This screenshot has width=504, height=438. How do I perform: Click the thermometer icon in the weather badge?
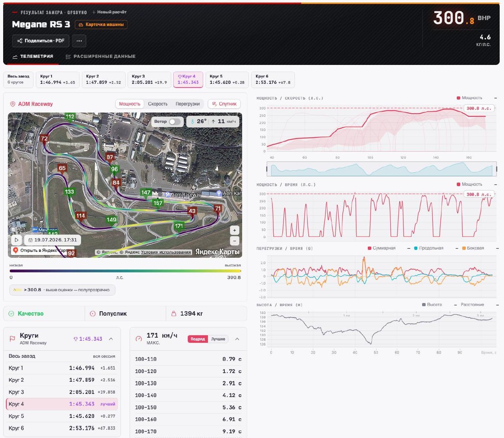point(193,122)
